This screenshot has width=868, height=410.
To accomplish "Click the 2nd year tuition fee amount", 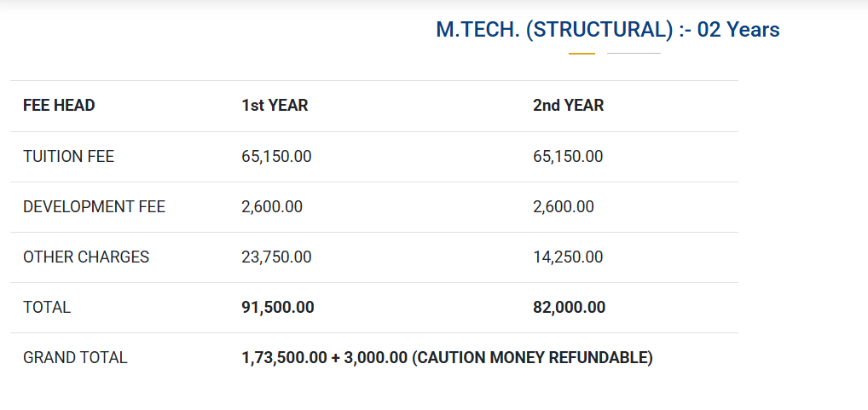I will tap(568, 157).
